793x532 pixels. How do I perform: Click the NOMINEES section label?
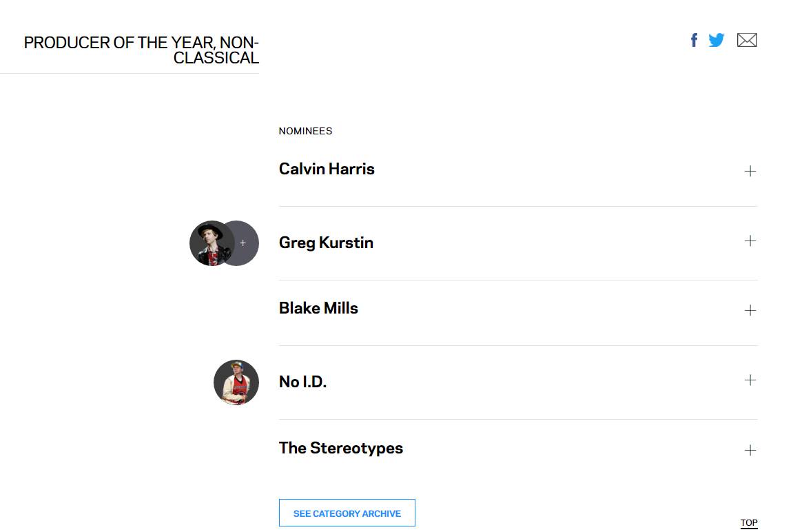click(305, 131)
